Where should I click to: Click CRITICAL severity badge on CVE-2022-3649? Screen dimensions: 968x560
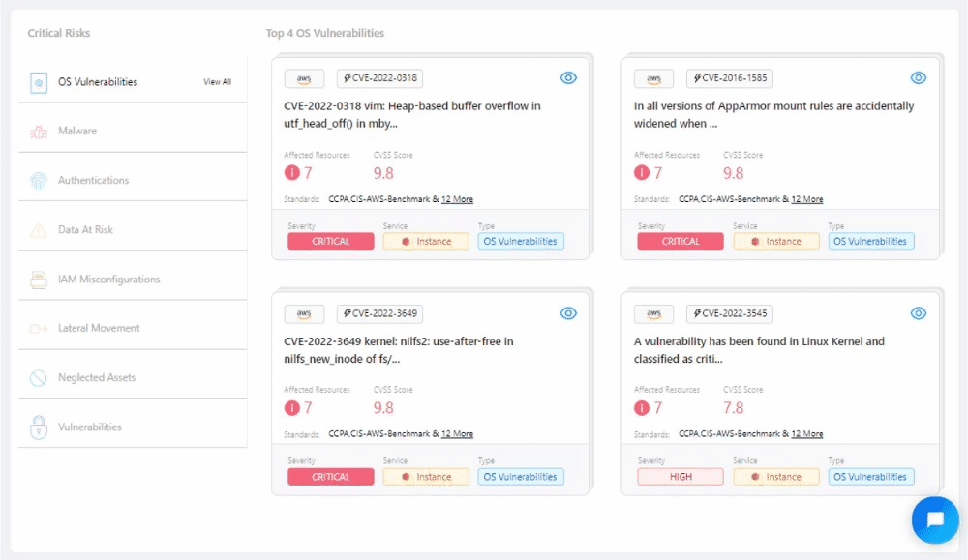(331, 477)
